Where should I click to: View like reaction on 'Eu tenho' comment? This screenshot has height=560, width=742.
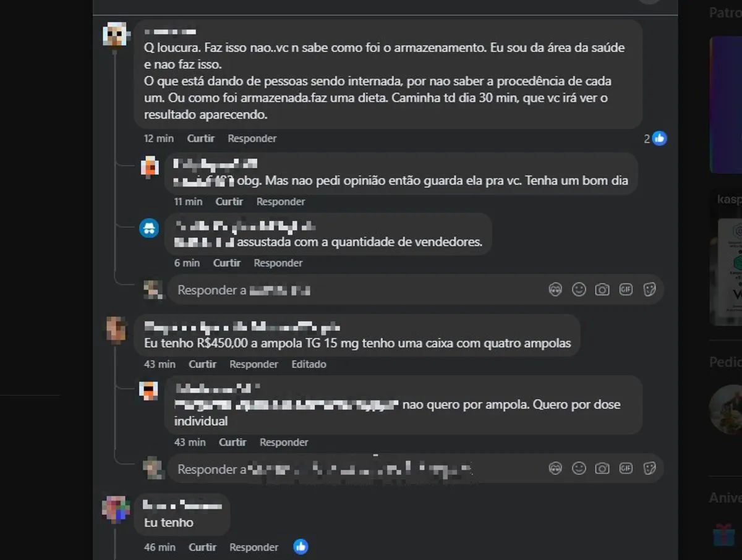point(301,546)
